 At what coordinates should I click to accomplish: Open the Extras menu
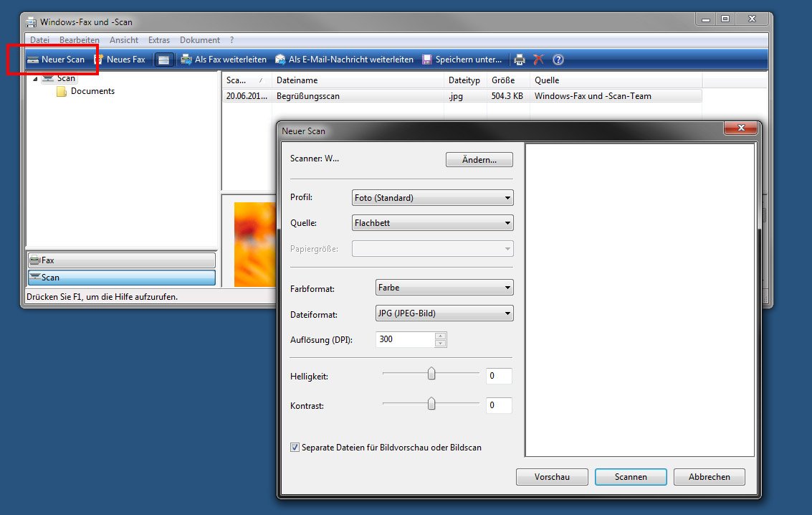[158, 39]
